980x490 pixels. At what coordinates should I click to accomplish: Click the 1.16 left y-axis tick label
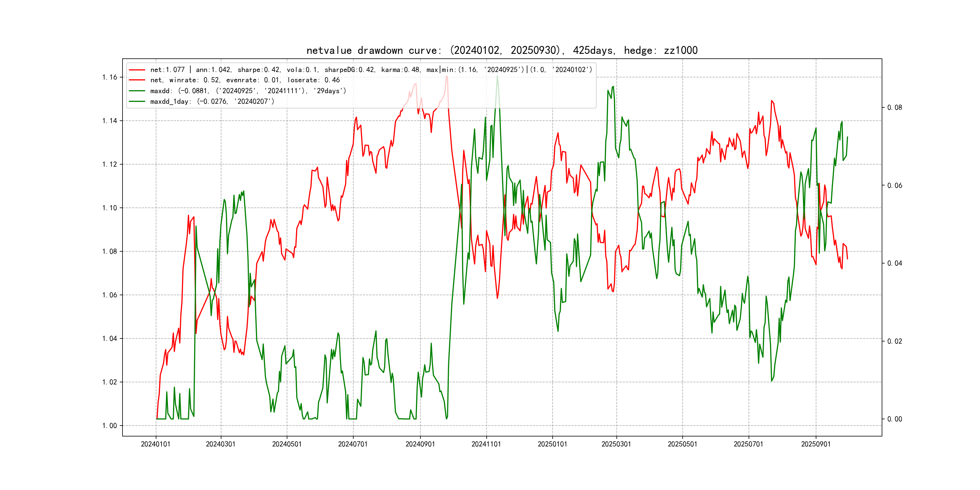pos(109,77)
